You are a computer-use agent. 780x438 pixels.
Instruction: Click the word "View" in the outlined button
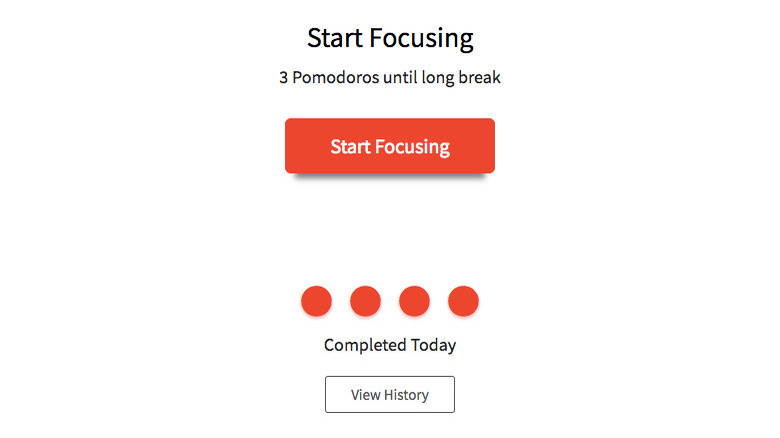pyautogui.click(x=365, y=395)
